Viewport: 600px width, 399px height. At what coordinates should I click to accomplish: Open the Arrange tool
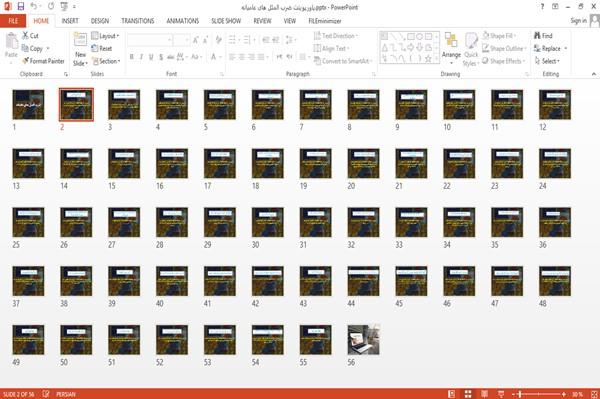451,48
